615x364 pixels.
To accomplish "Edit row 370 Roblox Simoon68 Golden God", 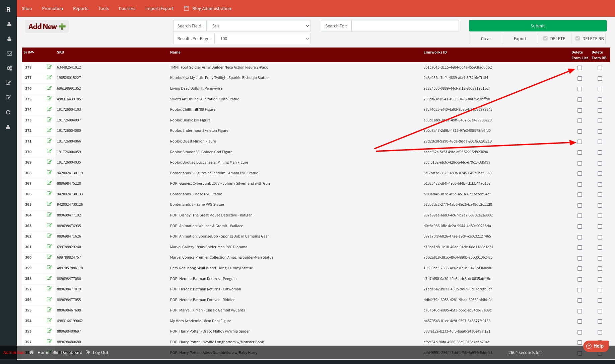I will [x=49, y=151].
